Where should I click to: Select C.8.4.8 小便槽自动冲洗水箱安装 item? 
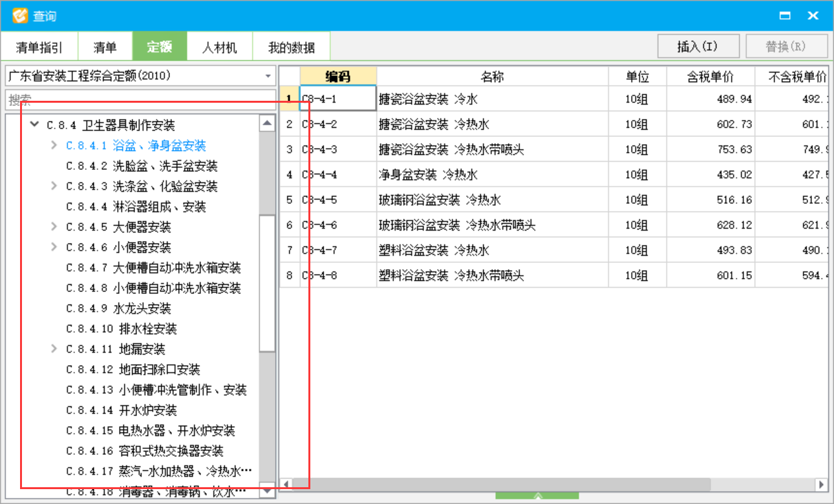[153, 288]
